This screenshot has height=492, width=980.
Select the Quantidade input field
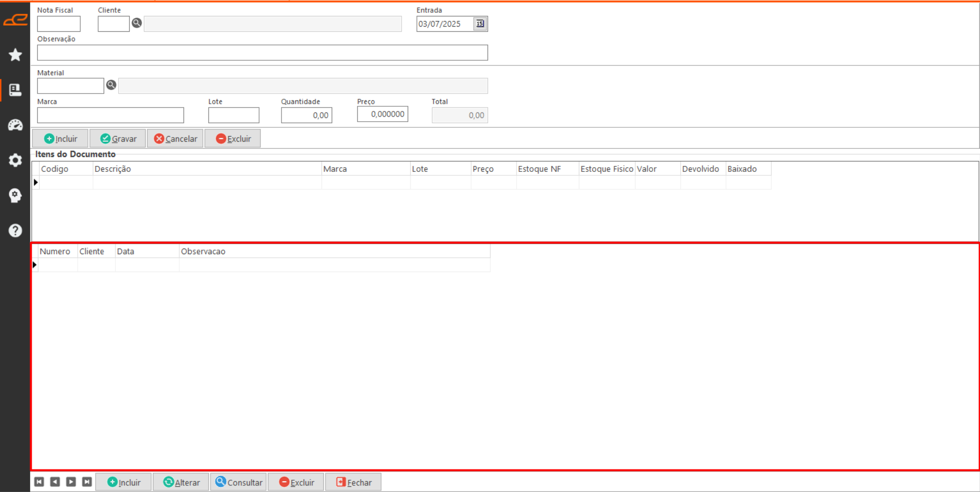pyautogui.click(x=306, y=115)
